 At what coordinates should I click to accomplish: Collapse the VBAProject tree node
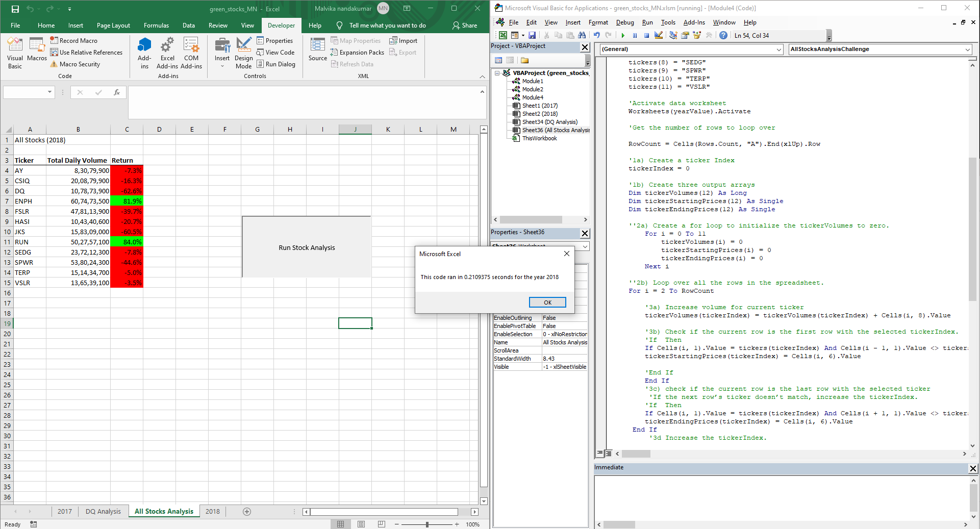[x=497, y=73]
